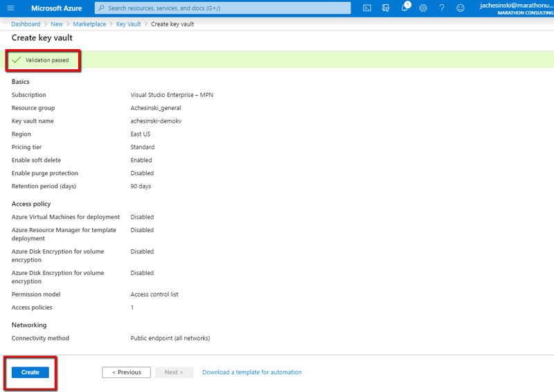The height and width of the screenshot is (392, 554).
Task: Launch Cloud Shell from the top bar
Action: [x=367, y=8]
